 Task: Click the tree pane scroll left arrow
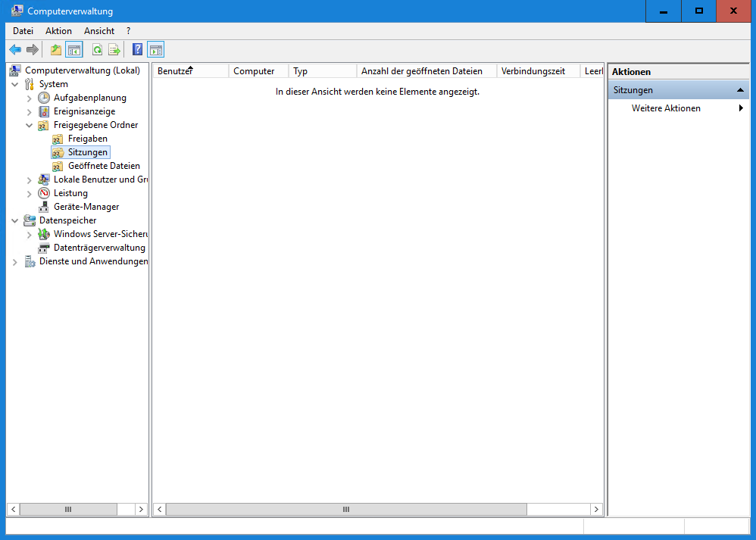tap(14, 509)
